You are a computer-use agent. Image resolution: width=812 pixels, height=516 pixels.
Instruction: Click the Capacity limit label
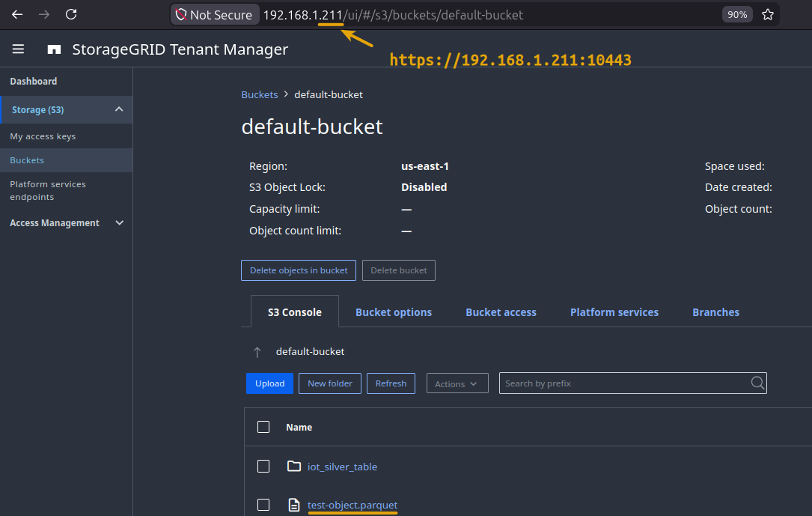tap(285, 209)
